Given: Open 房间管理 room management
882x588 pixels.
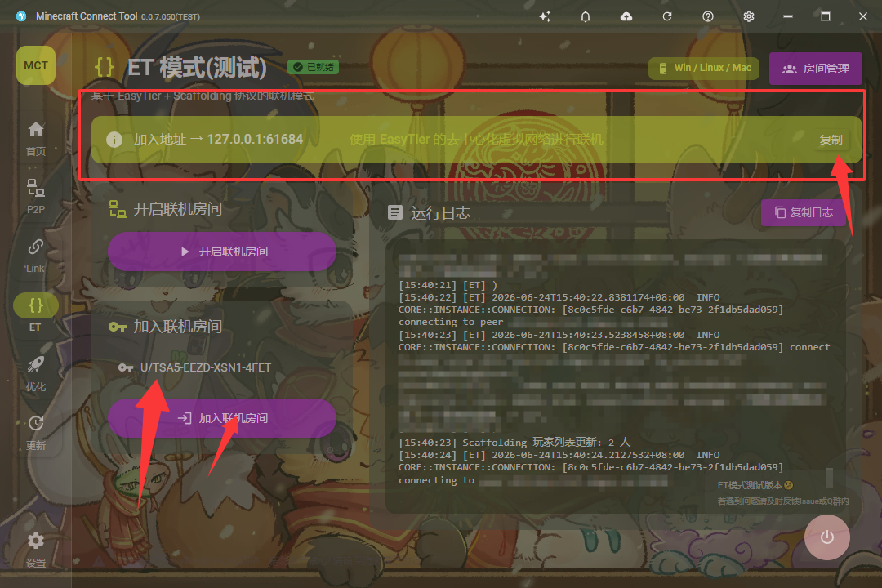Looking at the screenshot, I should (816, 69).
